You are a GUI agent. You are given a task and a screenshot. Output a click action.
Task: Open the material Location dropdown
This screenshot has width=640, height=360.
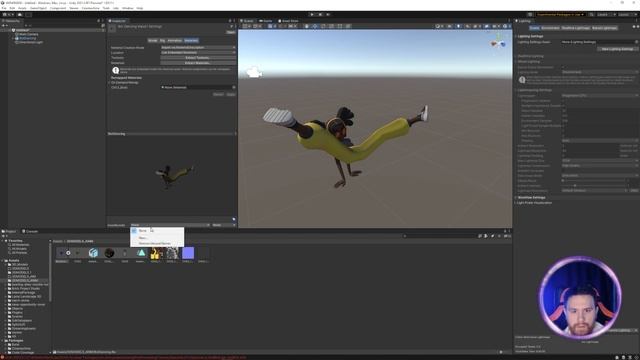click(x=198, y=53)
